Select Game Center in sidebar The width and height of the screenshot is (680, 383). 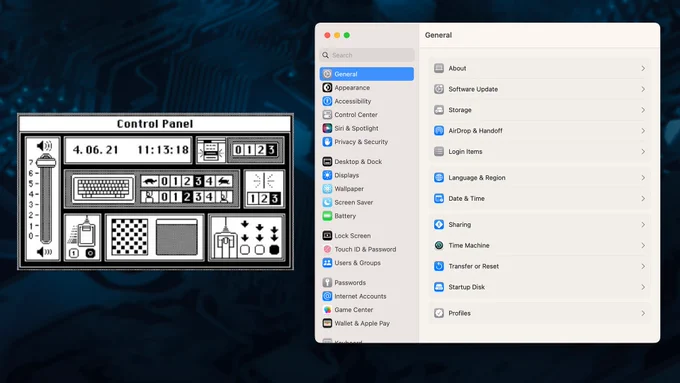click(x=367, y=309)
